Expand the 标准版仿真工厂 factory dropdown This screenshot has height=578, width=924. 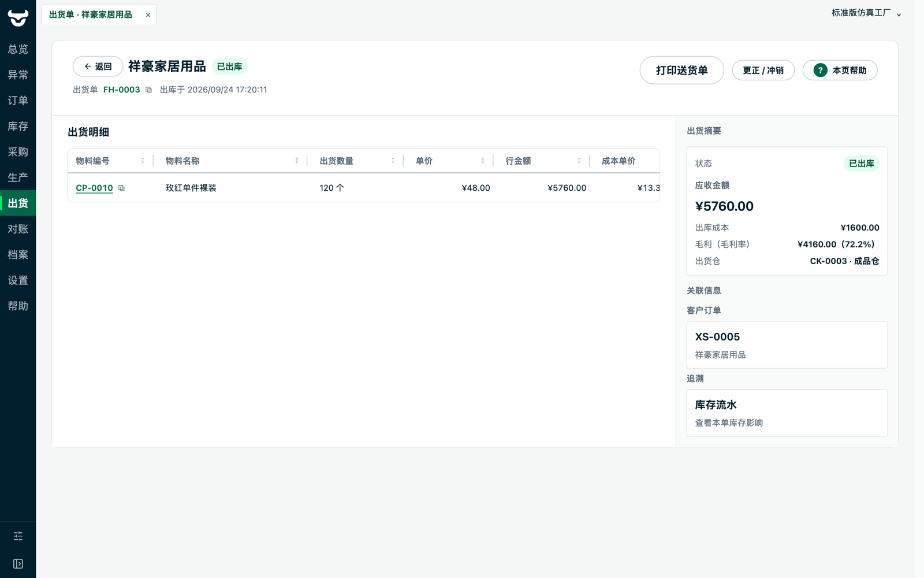pos(866,13)
